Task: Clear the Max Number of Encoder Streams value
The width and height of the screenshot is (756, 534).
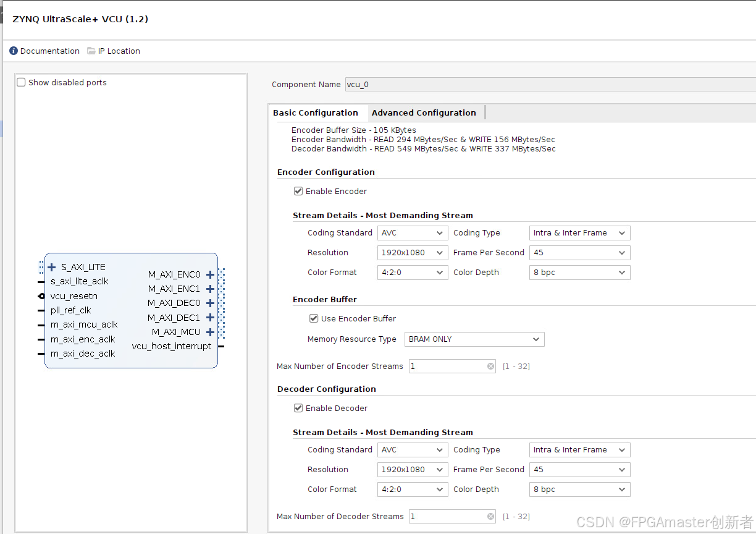Action: pos(491,367)
